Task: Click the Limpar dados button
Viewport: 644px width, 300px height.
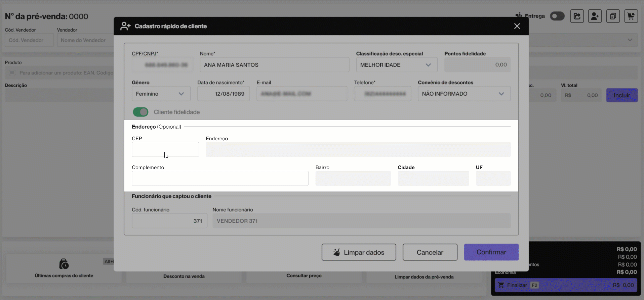Action: pyautogui.click(x=359, y=252)
